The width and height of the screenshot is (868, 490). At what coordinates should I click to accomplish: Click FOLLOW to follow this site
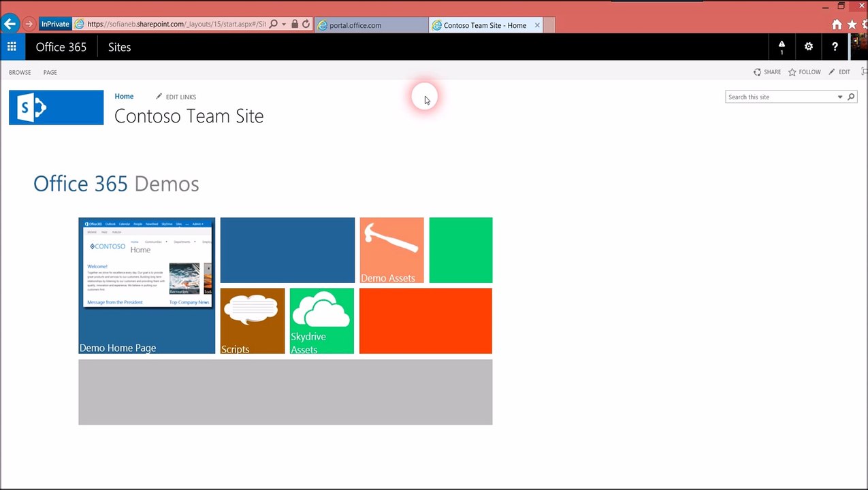[804, 72]
